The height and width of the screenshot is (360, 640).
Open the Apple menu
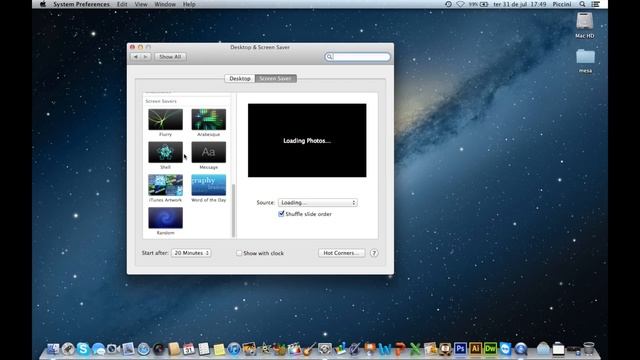click(43, 4)
